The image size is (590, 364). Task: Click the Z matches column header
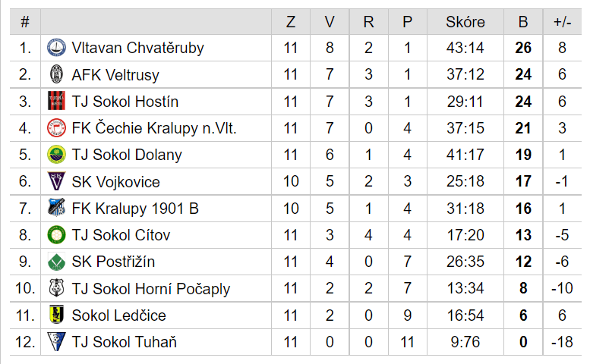click(291, 22)
